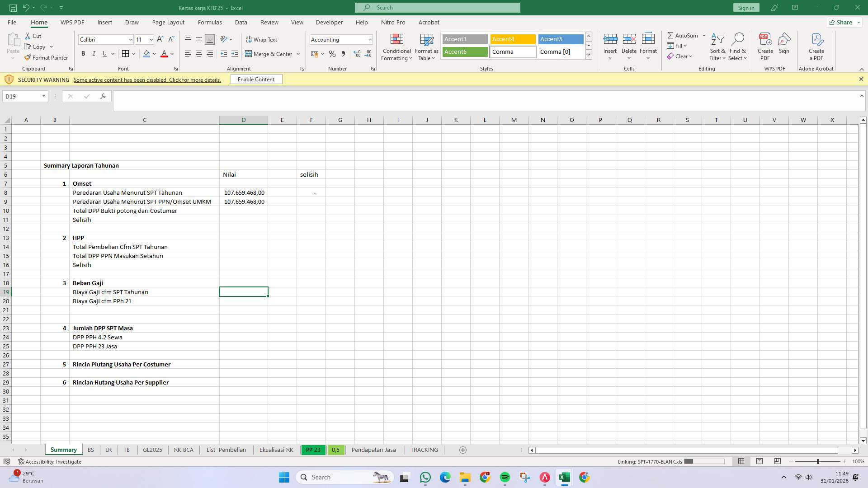
Task: Open the security warning details link
Action: [x=147, y=80]
